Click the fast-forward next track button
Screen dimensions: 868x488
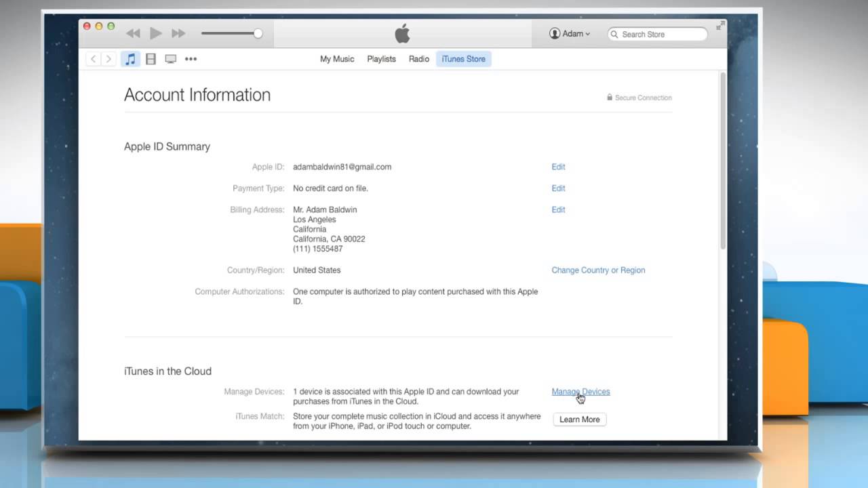point(178,33)
